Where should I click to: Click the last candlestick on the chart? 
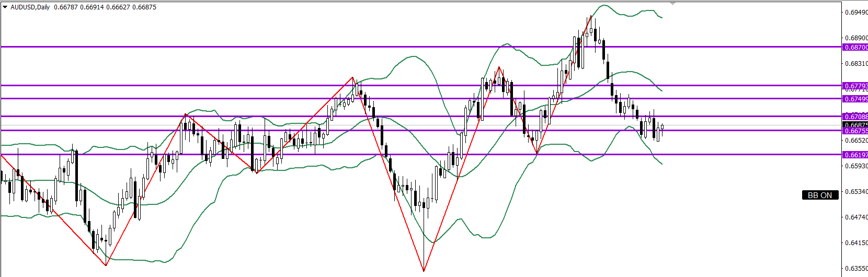[x=662, y=128]
